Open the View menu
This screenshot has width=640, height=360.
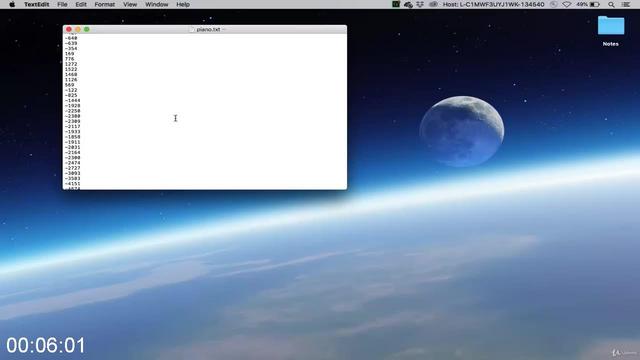(130, 4)
